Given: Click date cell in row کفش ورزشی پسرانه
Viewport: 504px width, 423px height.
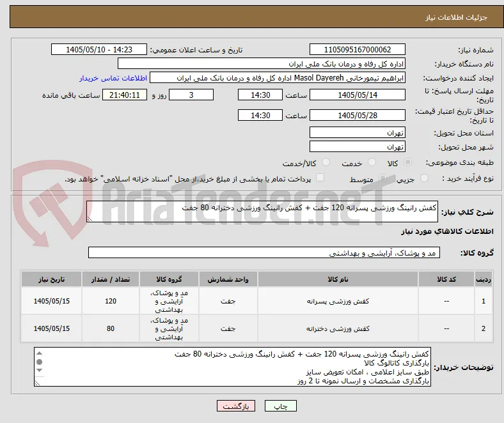Looking at the screenshot, I should point(51,301).
